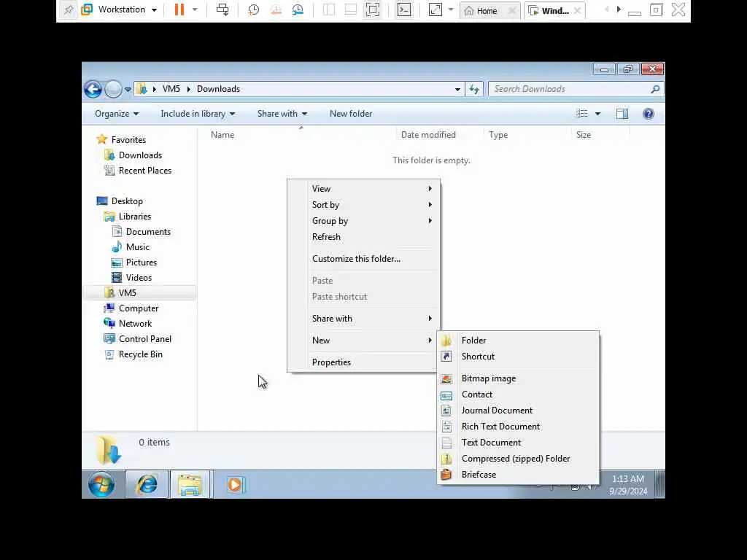
Task: Open the Organize menu
Action: pos(117,114)
